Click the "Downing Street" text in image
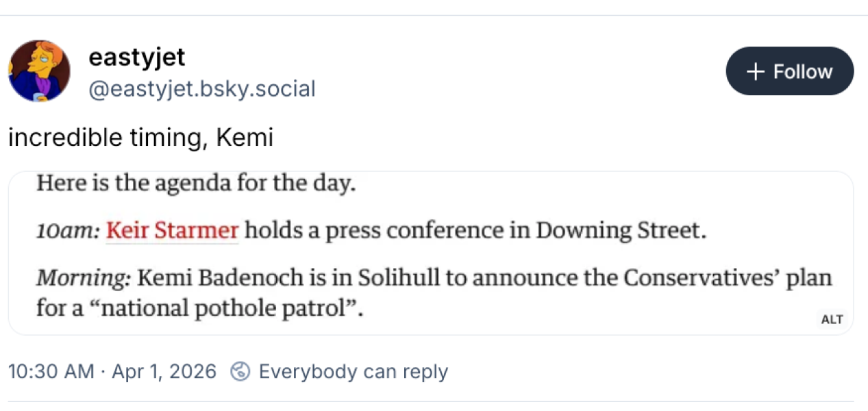The image size is (868, 411). click(619, 231)
